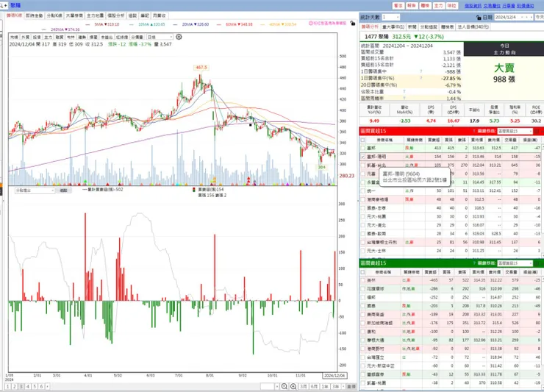Open 關鍵券商 dropdown in buy-side header

click(515, 131)
